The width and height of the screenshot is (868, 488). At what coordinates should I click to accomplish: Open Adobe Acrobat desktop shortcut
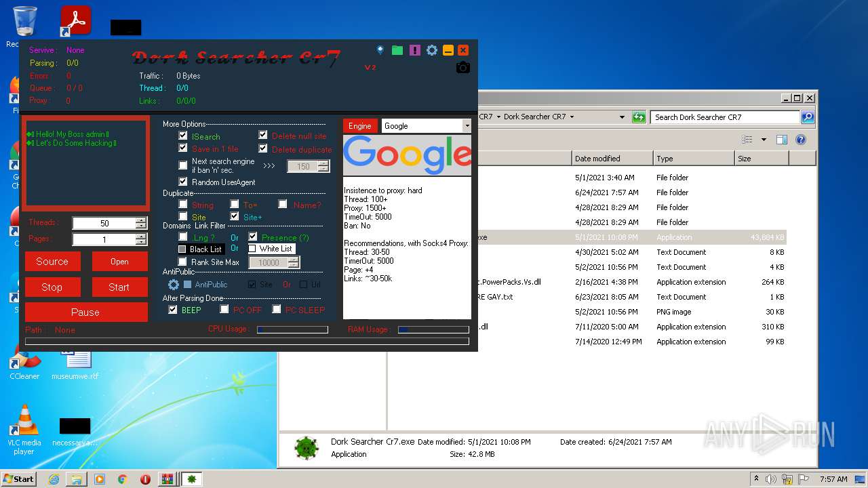click(x=75, y=21)
